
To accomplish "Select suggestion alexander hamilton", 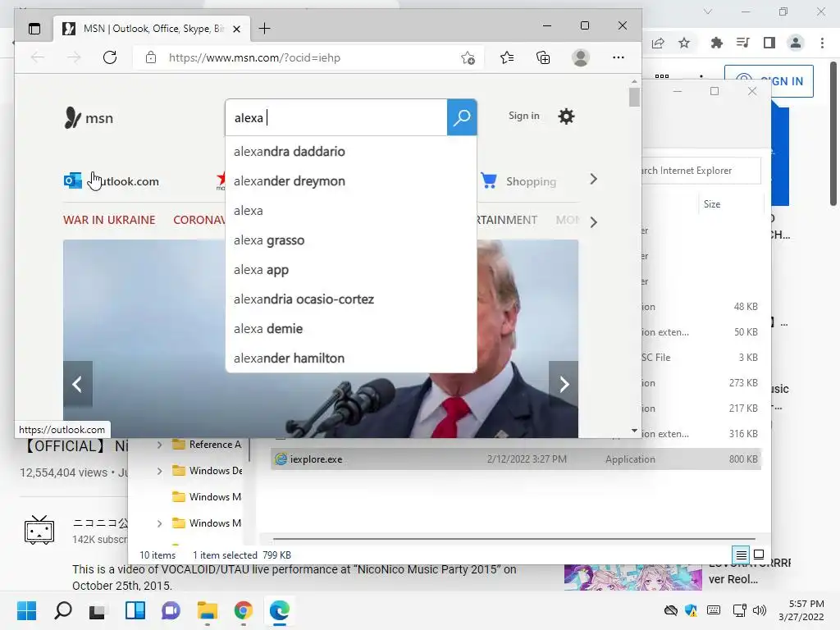I will coord(351,358).
